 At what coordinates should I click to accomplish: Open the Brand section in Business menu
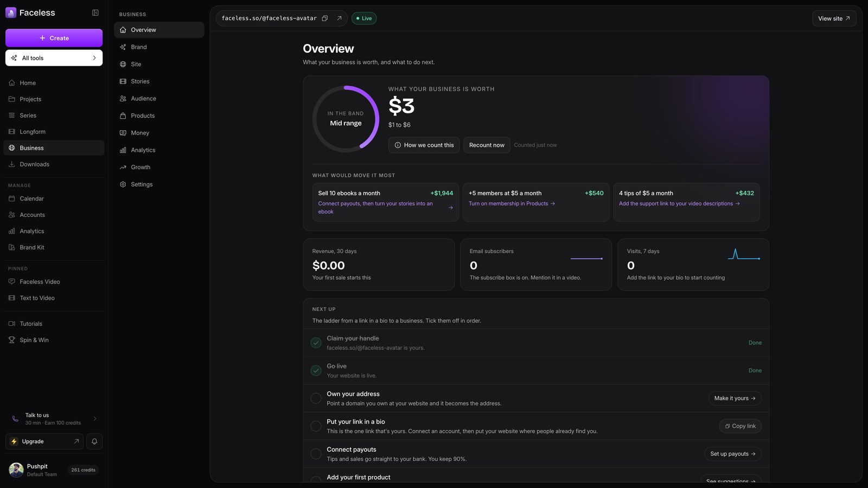coord(159,47)
